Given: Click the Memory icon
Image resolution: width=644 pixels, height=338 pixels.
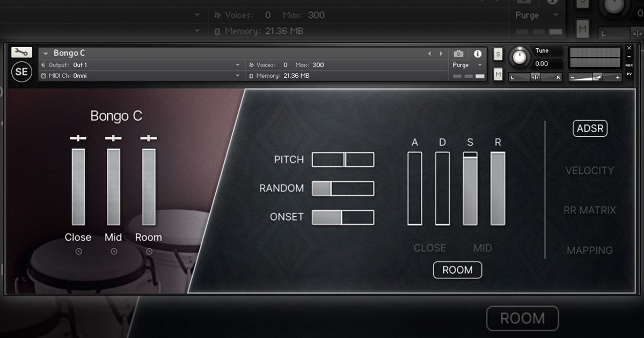Looking at the screenshot, I should [251, 76].
